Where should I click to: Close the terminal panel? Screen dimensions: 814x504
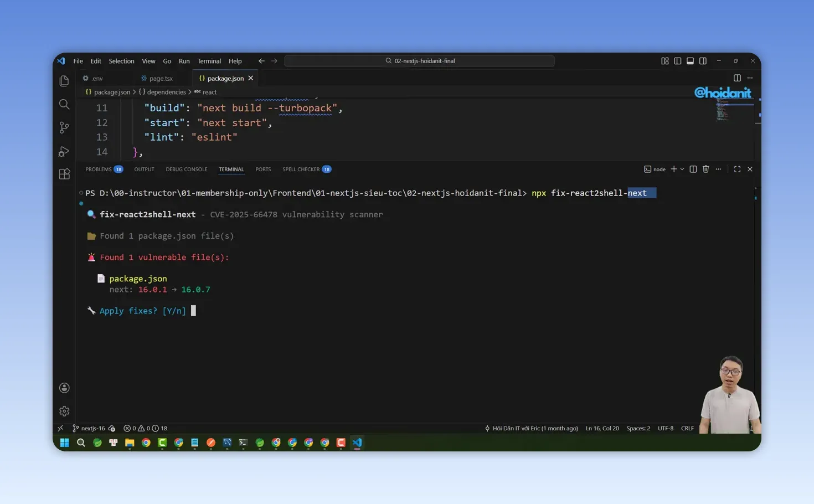point(750,169)
